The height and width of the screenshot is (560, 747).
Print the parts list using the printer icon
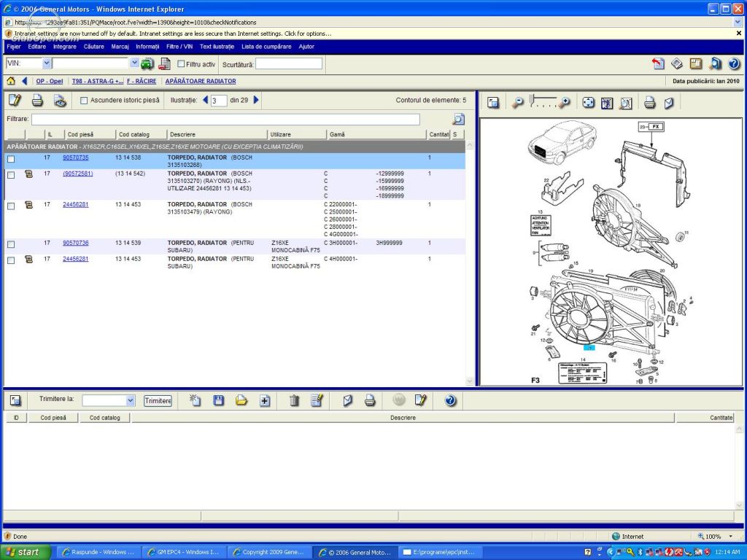[x=37, y=101]
